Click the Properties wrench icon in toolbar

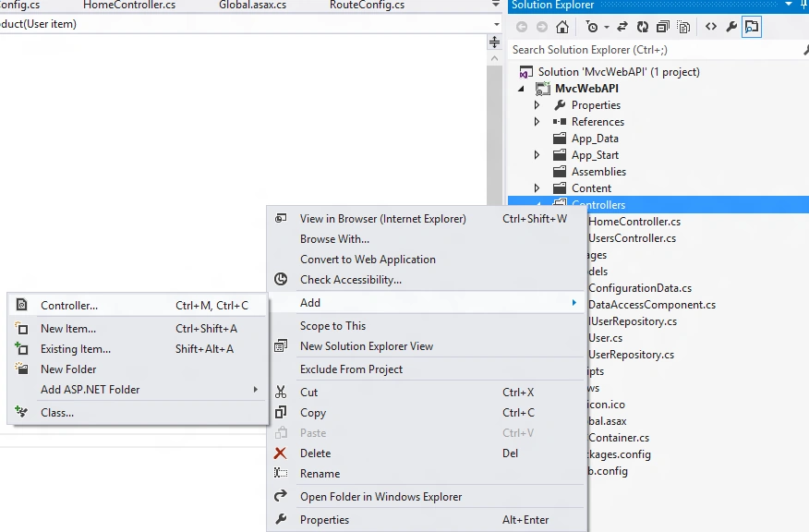coord(731,27)
